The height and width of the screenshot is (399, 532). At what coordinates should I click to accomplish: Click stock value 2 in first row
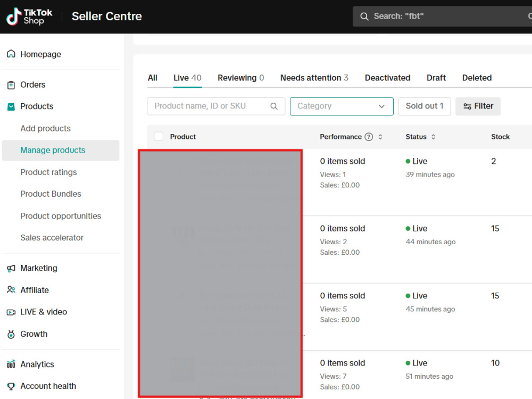click(494, 161)
